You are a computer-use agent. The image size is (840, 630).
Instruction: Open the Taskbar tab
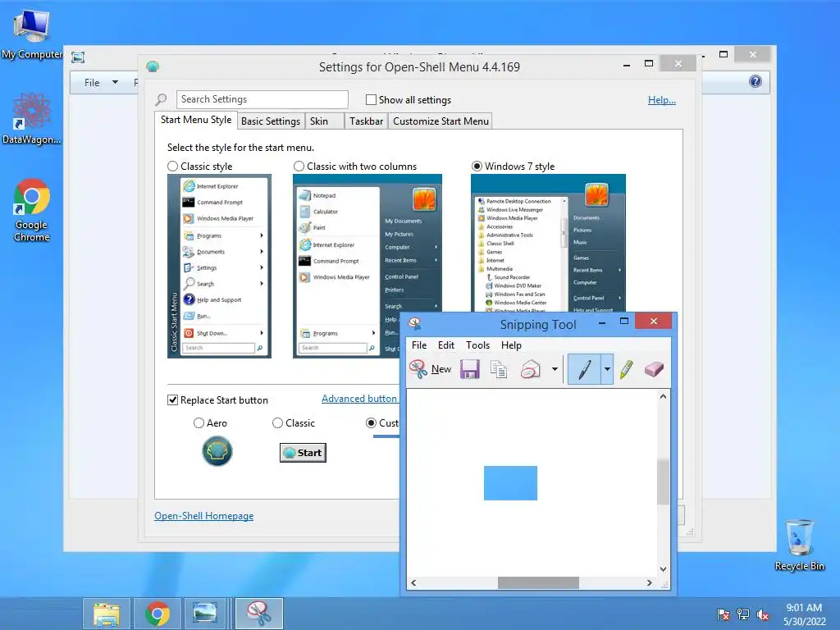pos(366,121)
